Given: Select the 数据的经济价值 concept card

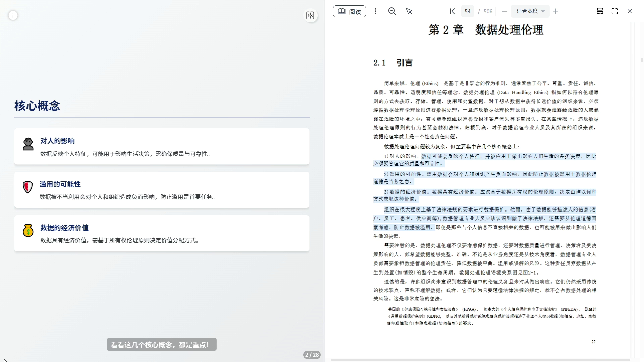Looking at the screenshot, I should [162, 233].
